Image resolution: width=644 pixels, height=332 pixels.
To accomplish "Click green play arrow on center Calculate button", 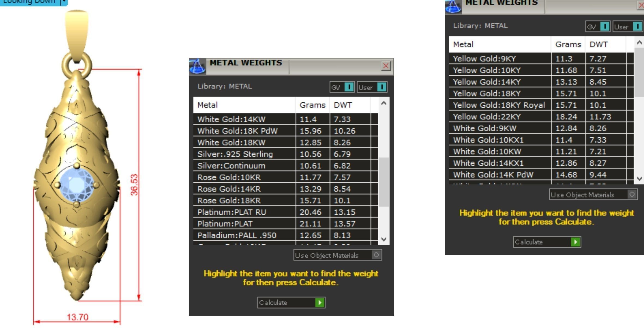I will point(320,303).
